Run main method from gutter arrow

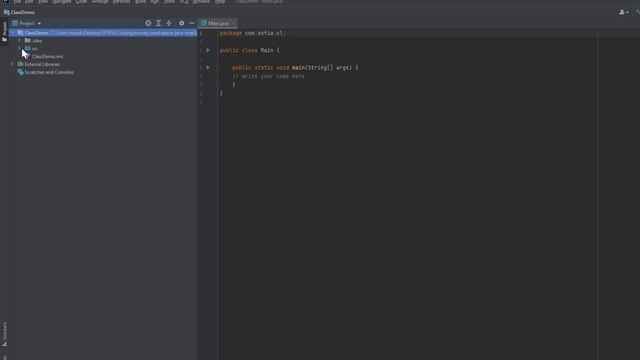coord(208,67)
